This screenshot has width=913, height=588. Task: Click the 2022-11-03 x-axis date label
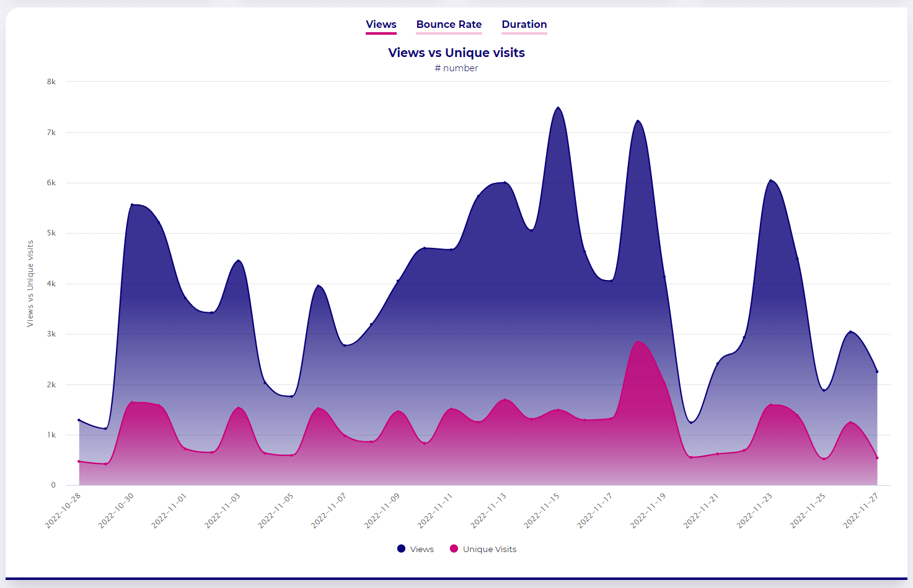pyautogui.click(x=223, y=511)
